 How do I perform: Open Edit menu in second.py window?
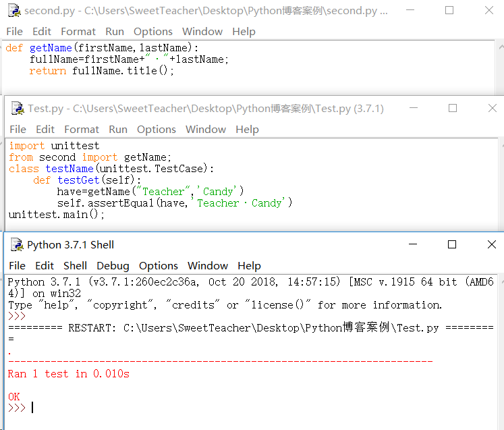(x=42, y=32)
